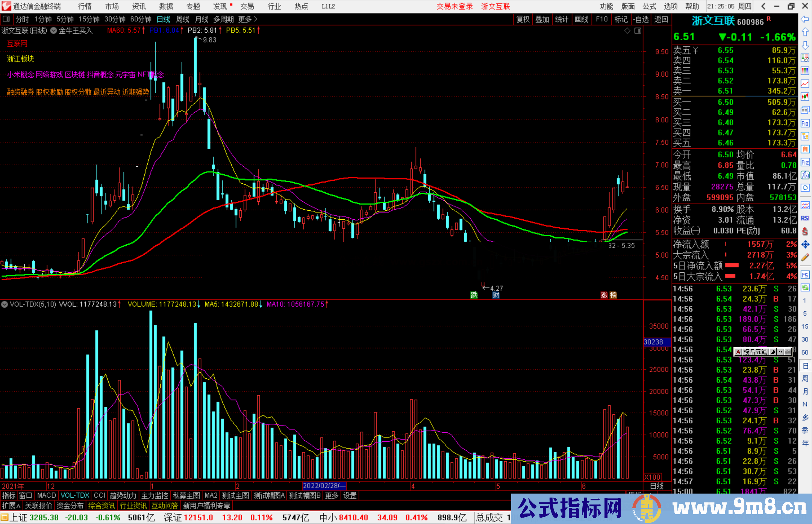Viewport: 812px width, 524px height.
Task: Click the 交易未登录 login link
Action: 454,6
